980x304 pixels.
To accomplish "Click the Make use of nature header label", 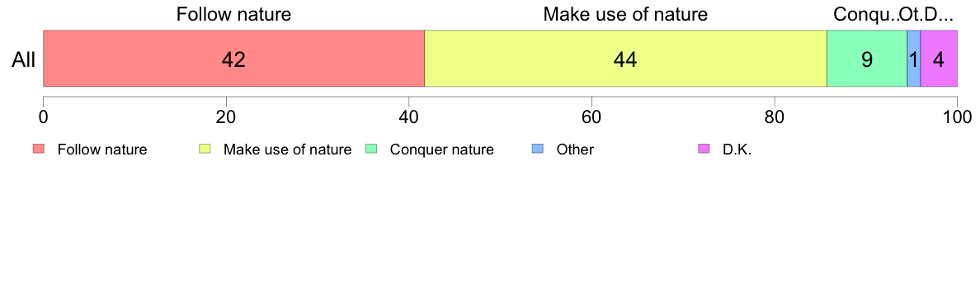I will 625,14.
